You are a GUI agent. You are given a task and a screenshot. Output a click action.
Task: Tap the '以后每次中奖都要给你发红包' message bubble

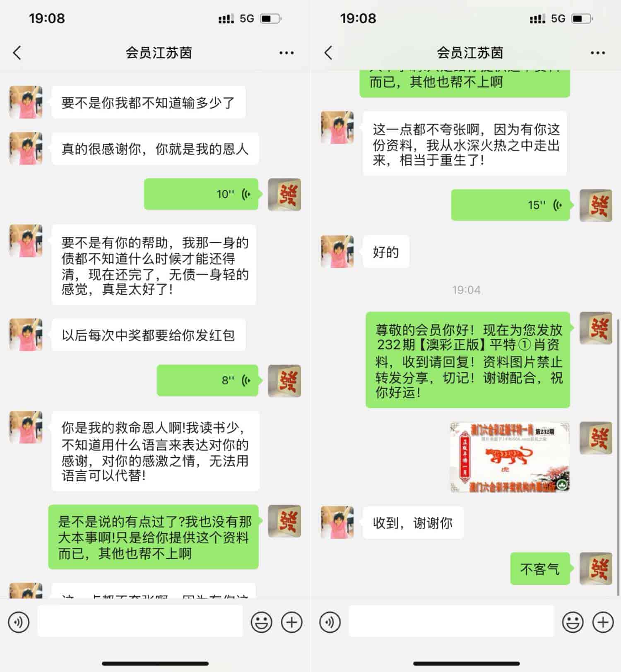pos(148,335)
